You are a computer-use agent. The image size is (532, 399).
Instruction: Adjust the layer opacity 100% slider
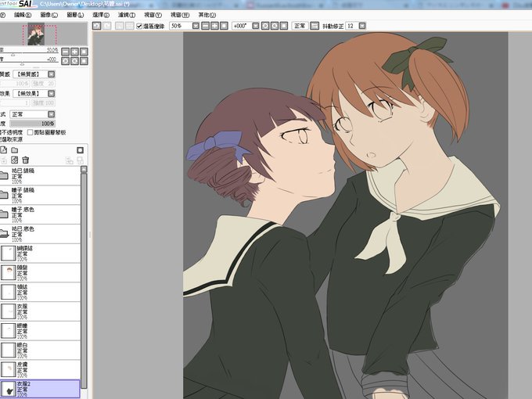point(33,124)
